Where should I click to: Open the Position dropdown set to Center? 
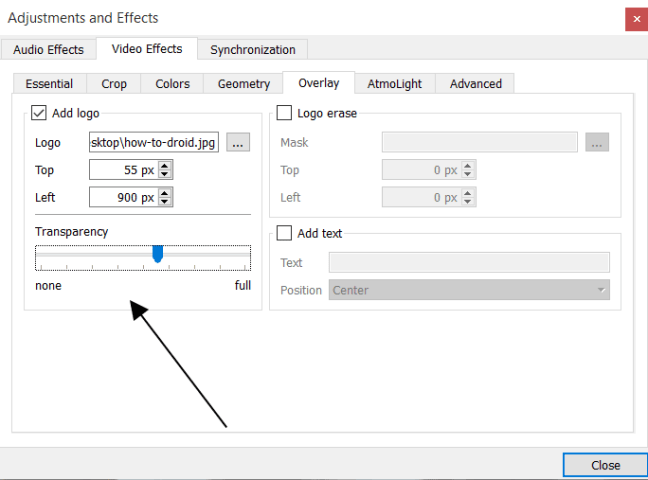(469, 290)
